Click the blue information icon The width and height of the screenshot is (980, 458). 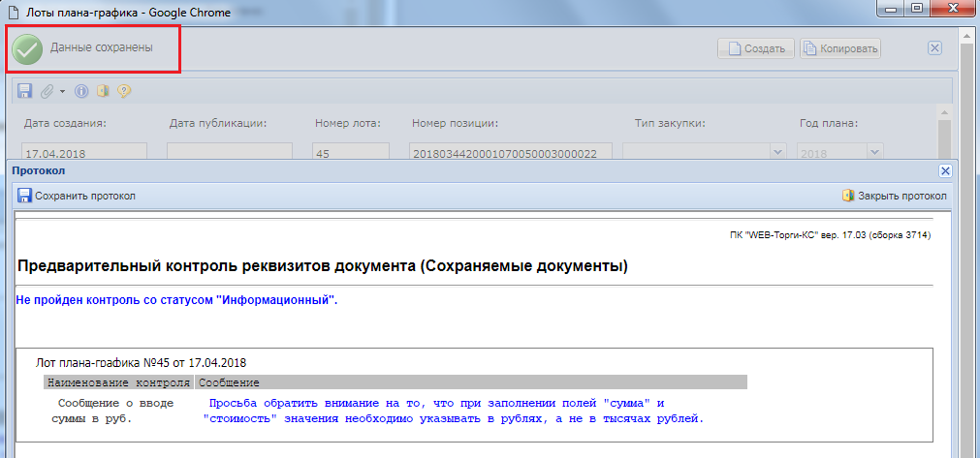(81, 91)
